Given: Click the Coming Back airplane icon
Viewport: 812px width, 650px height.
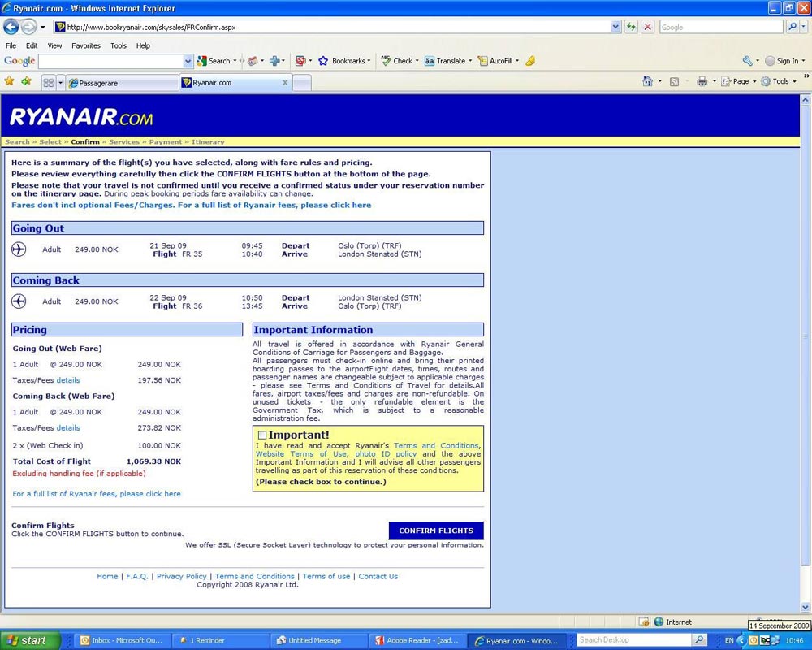Looking at the screenshot, I should pyautogui.click(x=19, y=301).
